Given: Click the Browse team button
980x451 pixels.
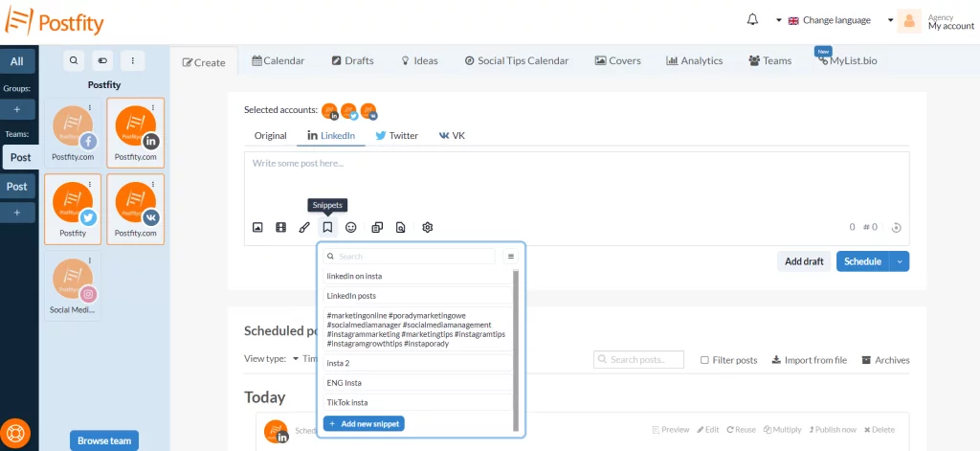Looking at the screenshot, I should tap(104, 440).
